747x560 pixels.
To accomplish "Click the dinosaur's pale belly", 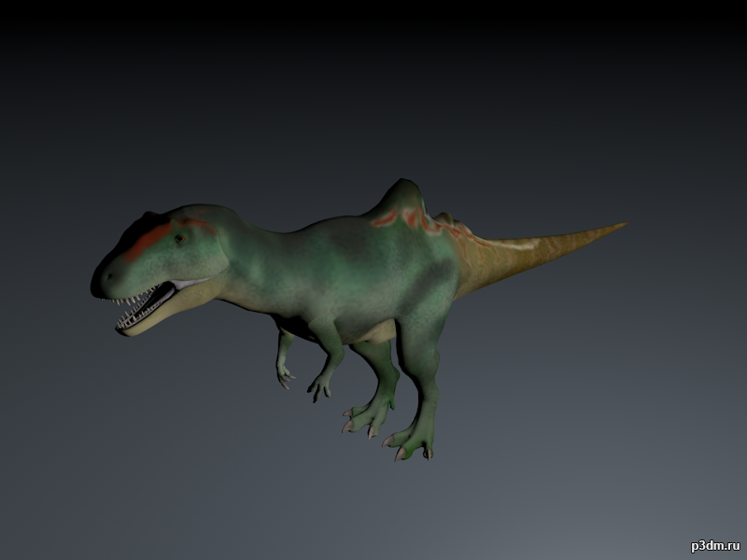I will (378, 331).
